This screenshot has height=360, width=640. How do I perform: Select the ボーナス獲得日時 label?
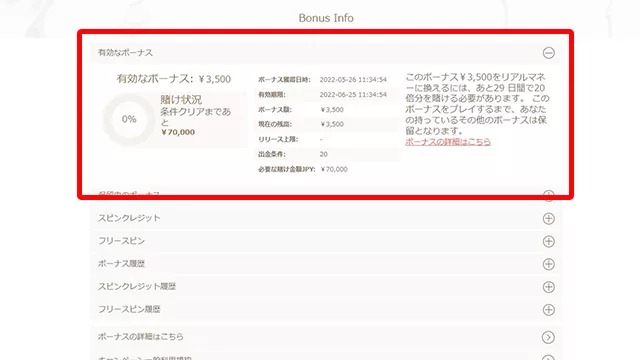click(x=284, y=80)
